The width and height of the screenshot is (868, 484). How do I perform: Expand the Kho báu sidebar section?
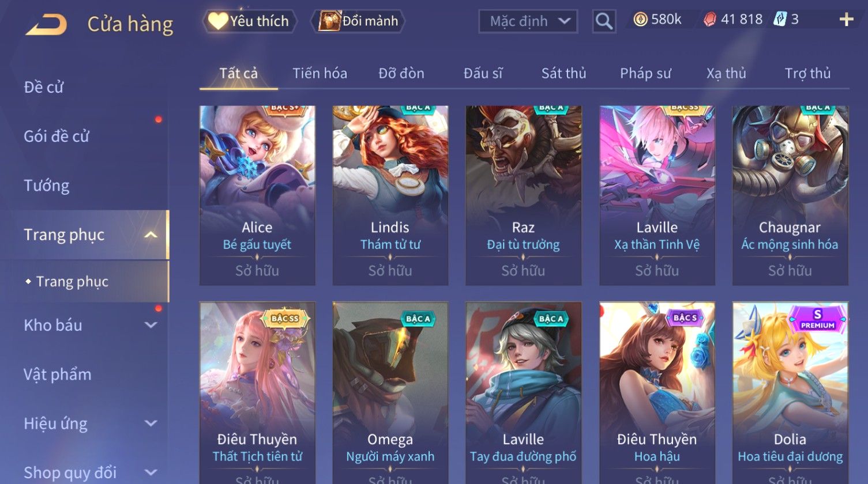click(x=151, y=325)
